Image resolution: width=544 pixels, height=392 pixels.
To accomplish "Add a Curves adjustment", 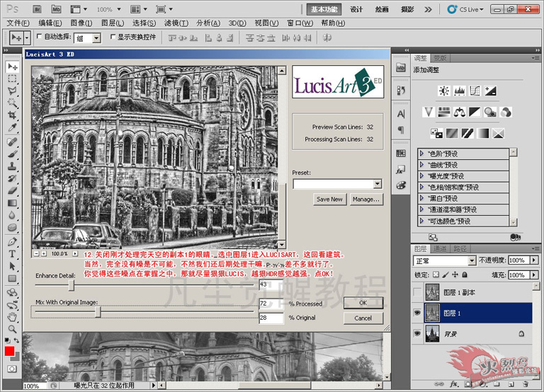I will [475, 91].
